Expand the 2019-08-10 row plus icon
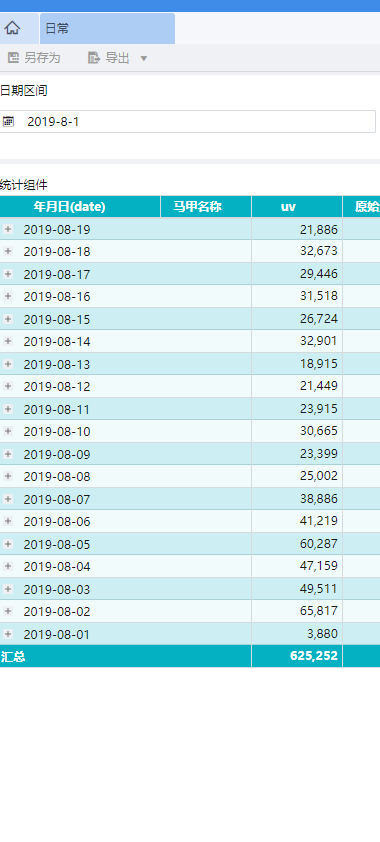 [8, 431]
